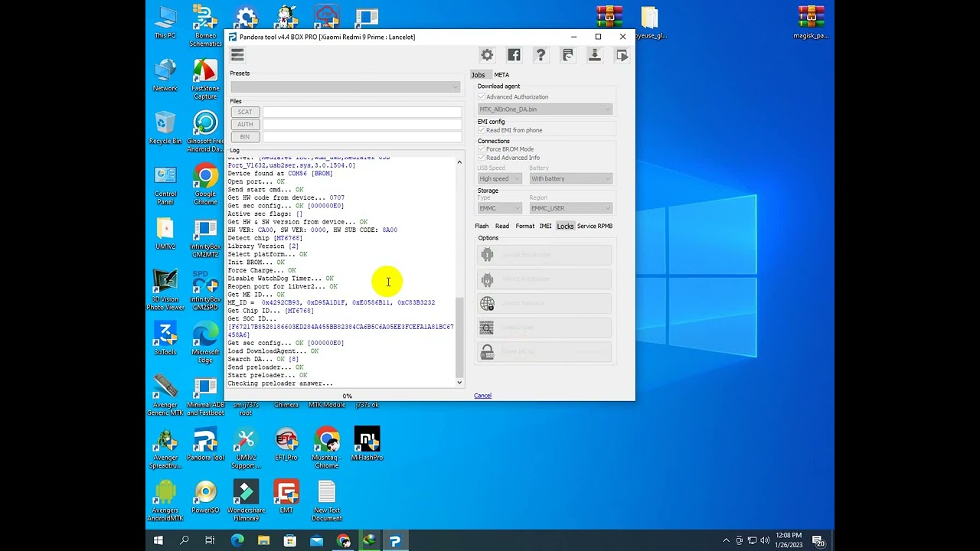Select the Format tab

point(525,227)
